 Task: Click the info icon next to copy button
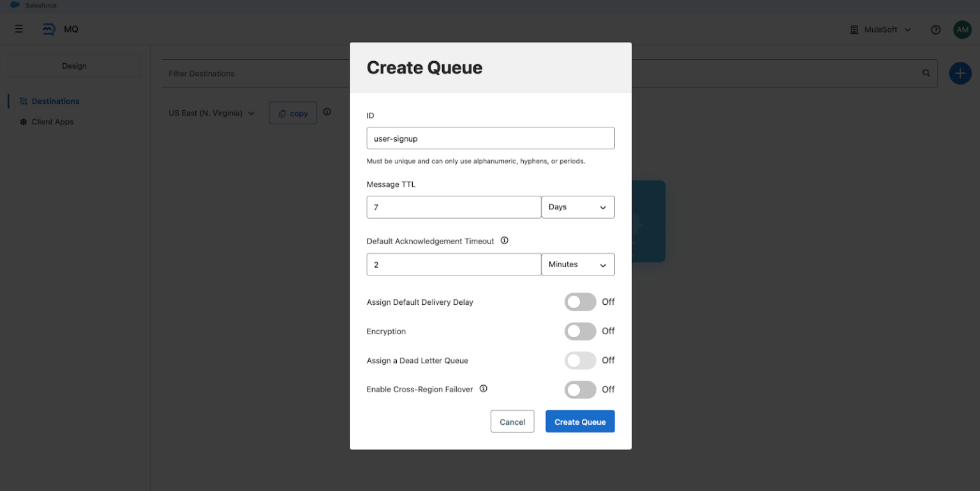point(327,112)
